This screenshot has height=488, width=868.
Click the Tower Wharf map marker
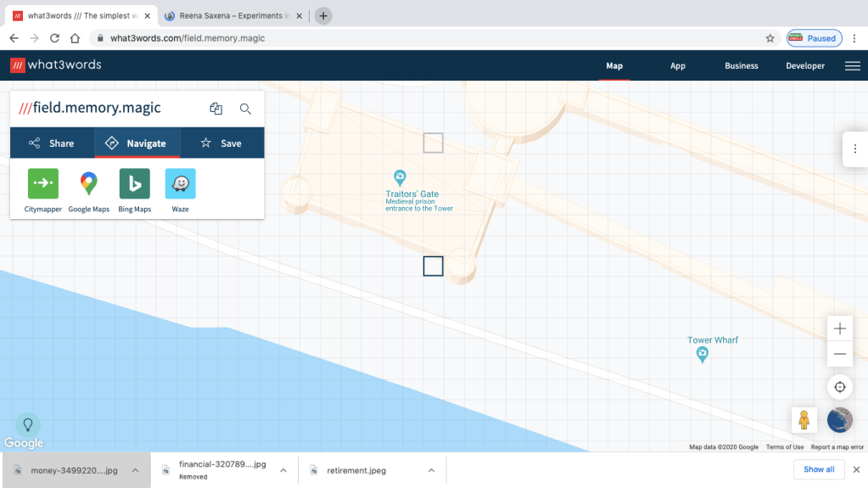coord(702,356)
